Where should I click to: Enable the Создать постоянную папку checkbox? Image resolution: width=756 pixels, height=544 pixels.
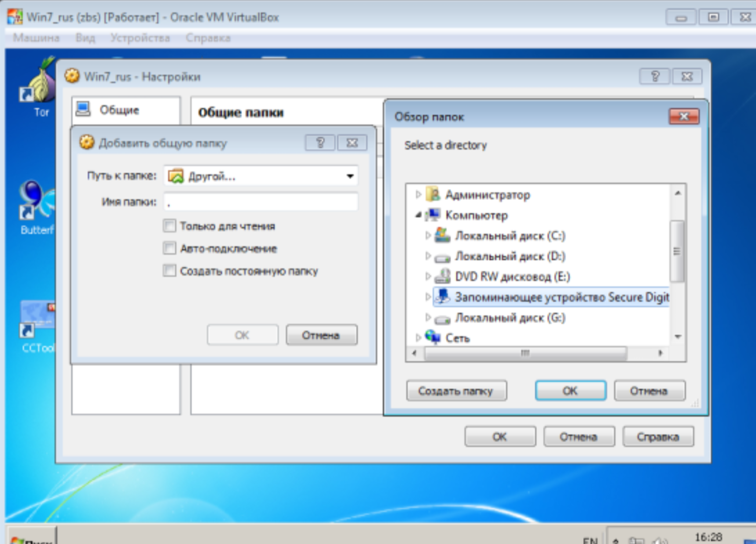pos(169,270)
